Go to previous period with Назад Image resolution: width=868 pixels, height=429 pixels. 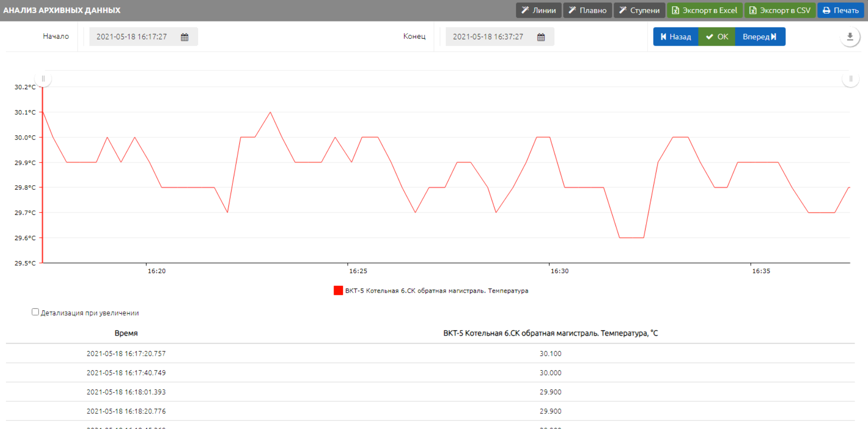pyautogui.click(x=675, y=37)
